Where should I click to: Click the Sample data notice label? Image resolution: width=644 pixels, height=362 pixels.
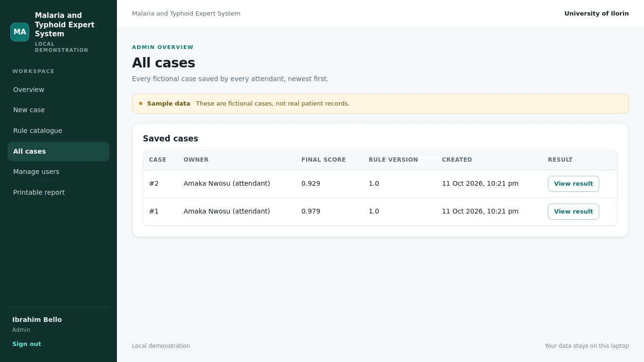tap(169, 104)
